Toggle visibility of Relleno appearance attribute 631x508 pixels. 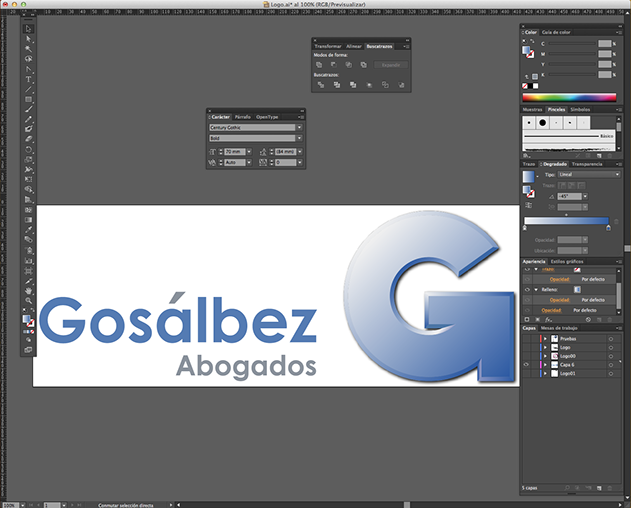click(527, 289)
